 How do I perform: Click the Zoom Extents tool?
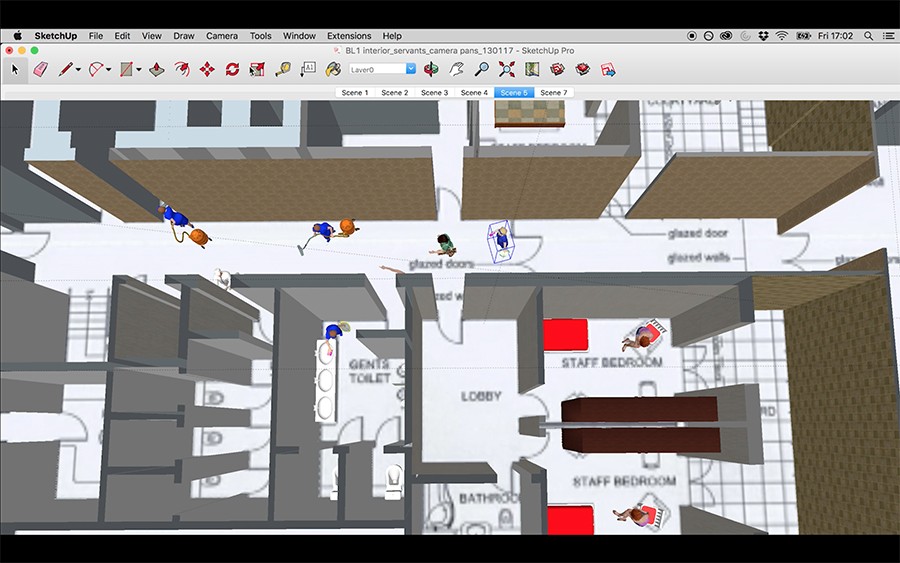507,70
